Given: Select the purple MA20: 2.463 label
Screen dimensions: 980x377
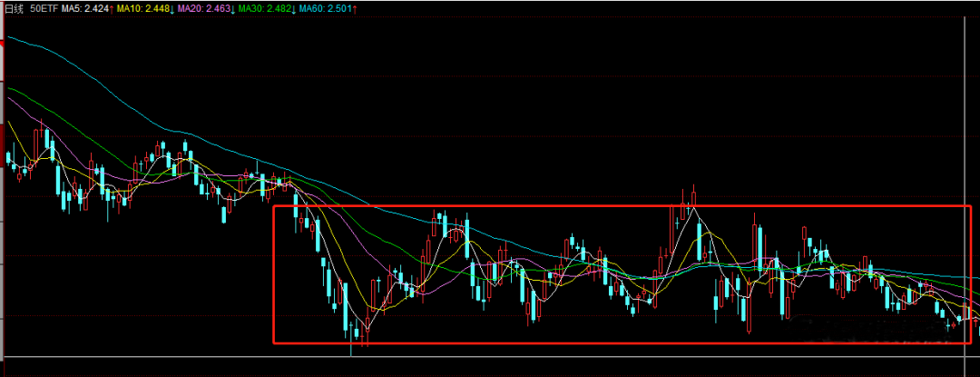Looking at the screenshot, I should click(x=206, y=9).
